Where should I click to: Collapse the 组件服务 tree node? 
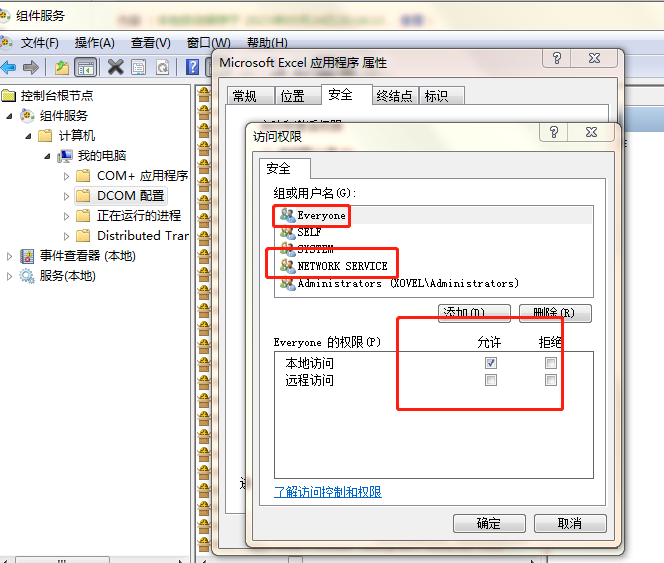[9, 116]
